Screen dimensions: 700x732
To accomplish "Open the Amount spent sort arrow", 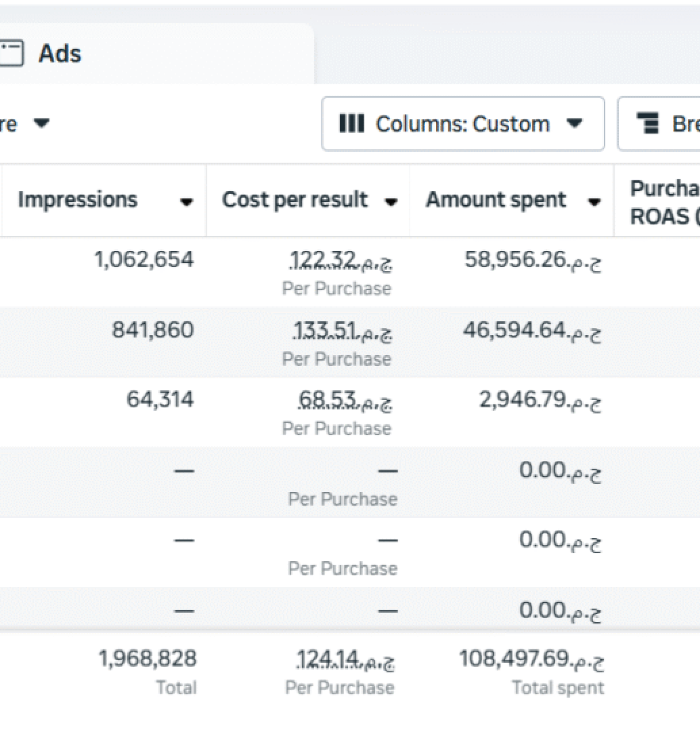I will [x=594, y=202].
